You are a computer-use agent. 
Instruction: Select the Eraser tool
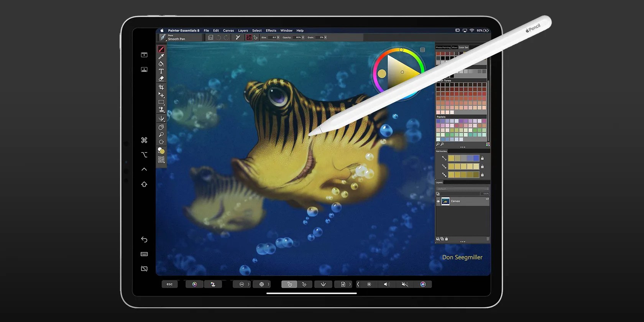161,79
